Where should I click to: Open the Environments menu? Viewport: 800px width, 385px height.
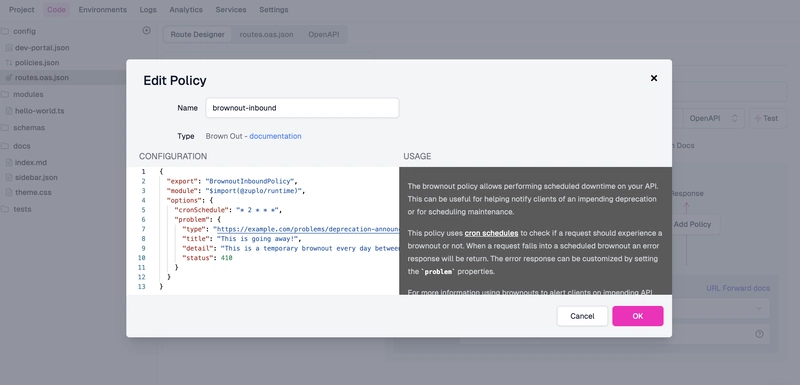tap(103, 10)
